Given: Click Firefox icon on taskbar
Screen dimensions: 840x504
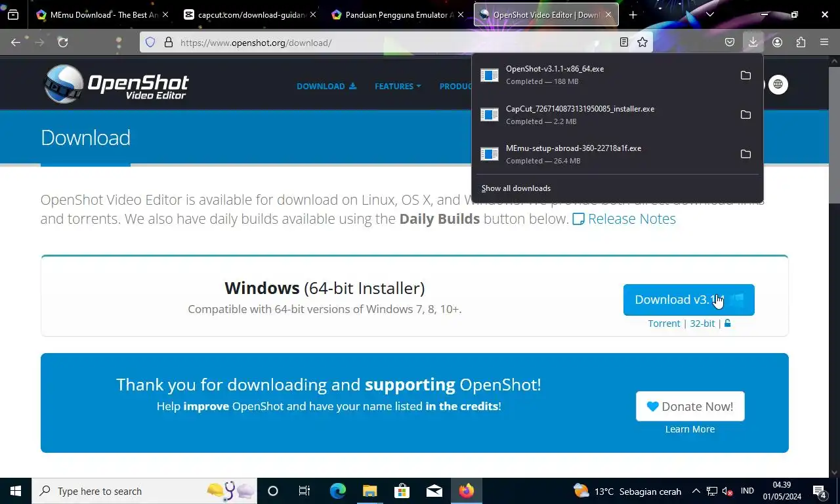Looking at the screenshot, I should [x=467, y=491].
